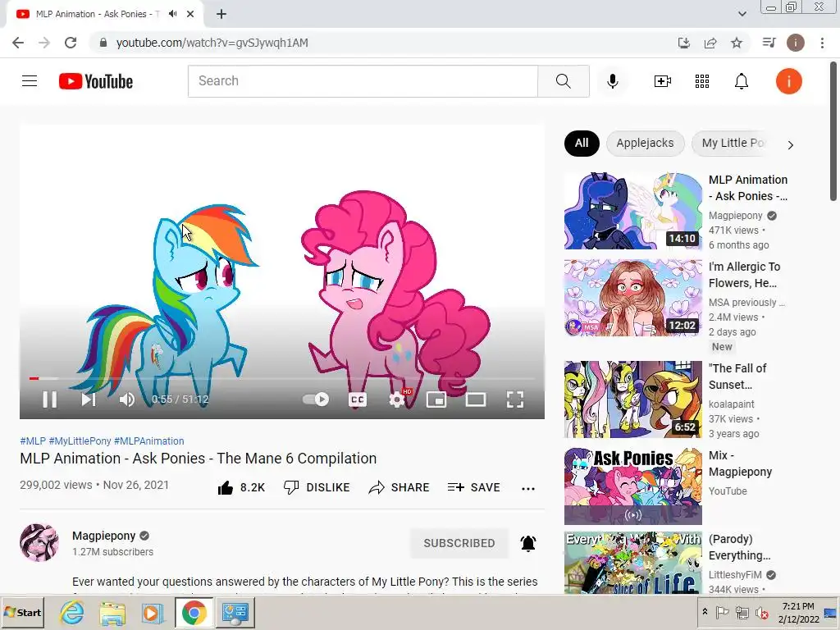Select the Applejacks filter chip

pyautogui.click(x=645, y=143)
